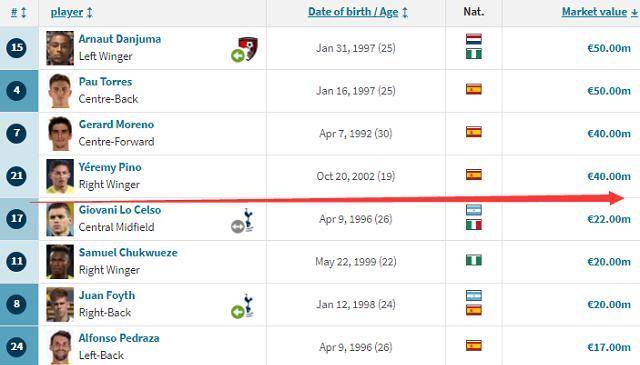Viewport: 640px width, 365px height.
Task: Click the Tottenham crest beside Juan Foyth
Action: pyautogui.click(x=249, y=305)
